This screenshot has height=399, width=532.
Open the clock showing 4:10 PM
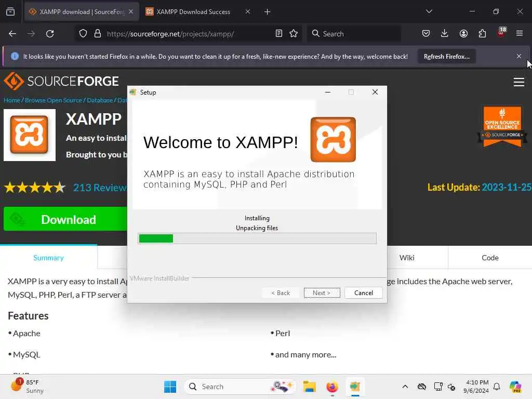click(x=477, y=387)
